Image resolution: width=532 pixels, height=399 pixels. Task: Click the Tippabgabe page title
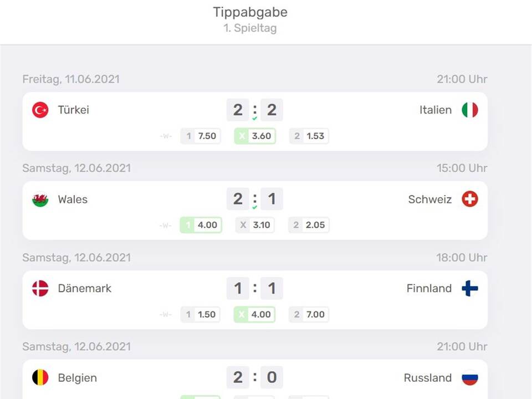[250, 12]
